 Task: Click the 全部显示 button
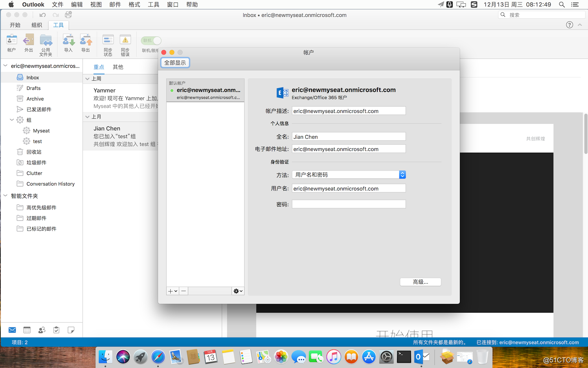tap(175, 63)
